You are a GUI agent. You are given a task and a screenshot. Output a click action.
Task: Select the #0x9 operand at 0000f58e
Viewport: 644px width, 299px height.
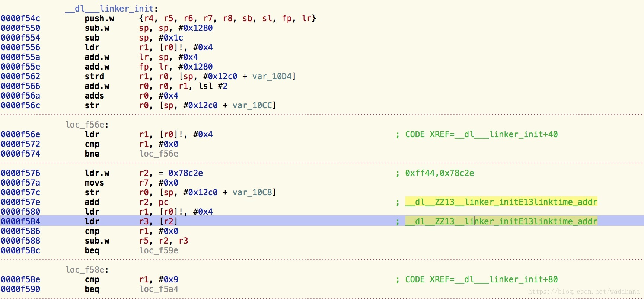point(168,279)
